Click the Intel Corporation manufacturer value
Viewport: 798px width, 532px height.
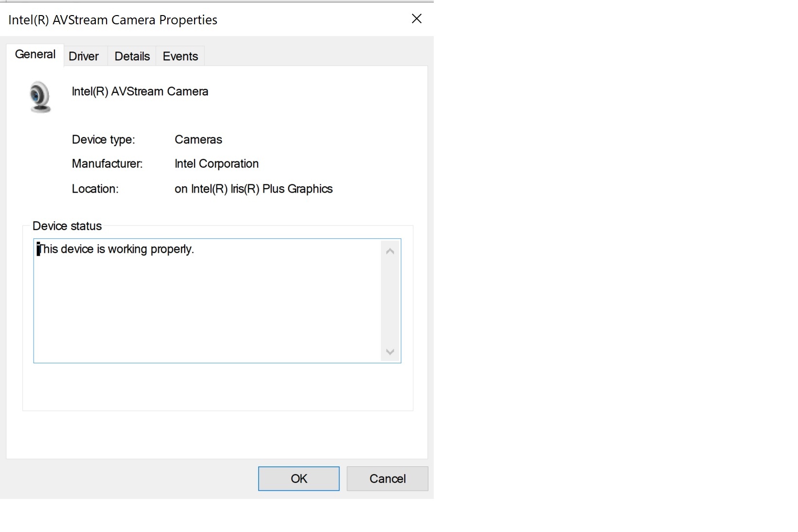pos(216,163)
